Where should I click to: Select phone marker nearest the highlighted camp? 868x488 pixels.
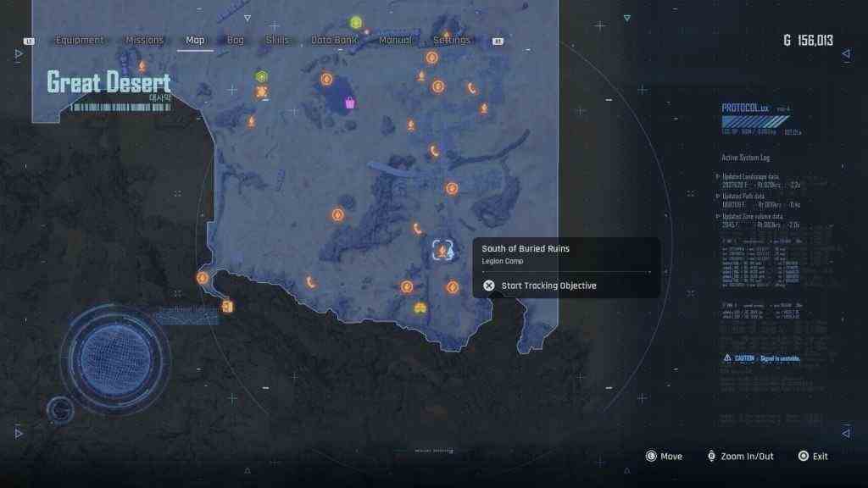pos(417,228)
